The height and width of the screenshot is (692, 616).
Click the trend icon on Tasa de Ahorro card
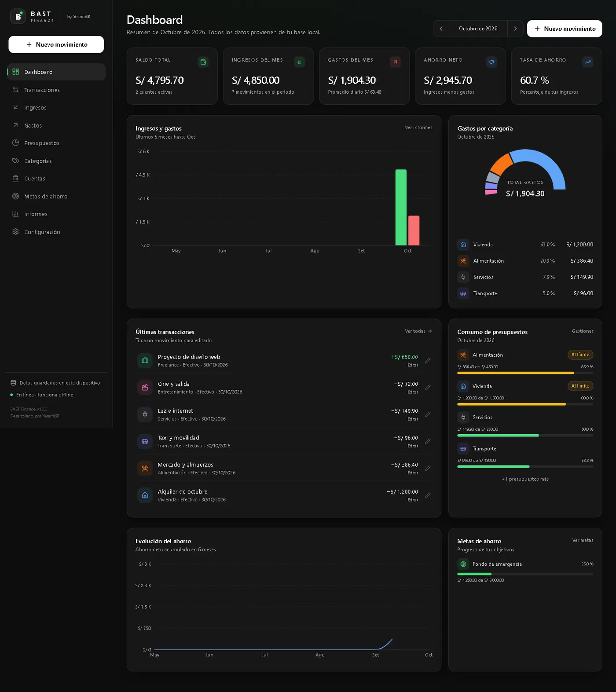tap(587, 62)
